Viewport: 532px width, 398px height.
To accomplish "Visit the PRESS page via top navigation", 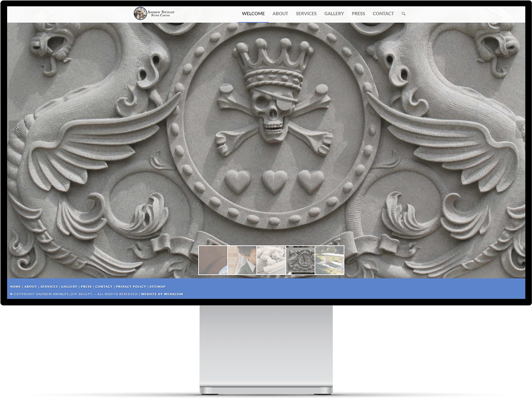I will [x=358, y=14].
